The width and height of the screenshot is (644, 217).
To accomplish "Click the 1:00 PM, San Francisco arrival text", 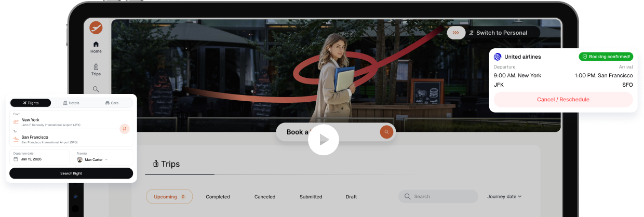I will [604, 75].
